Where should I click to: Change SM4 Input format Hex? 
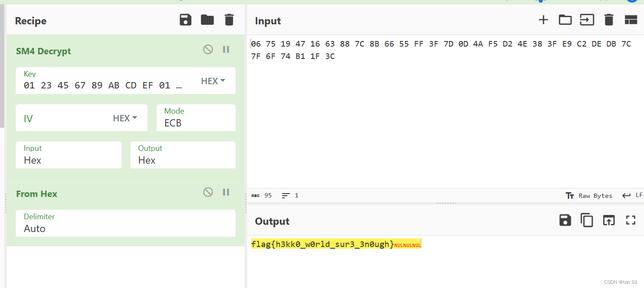(68, 155)
